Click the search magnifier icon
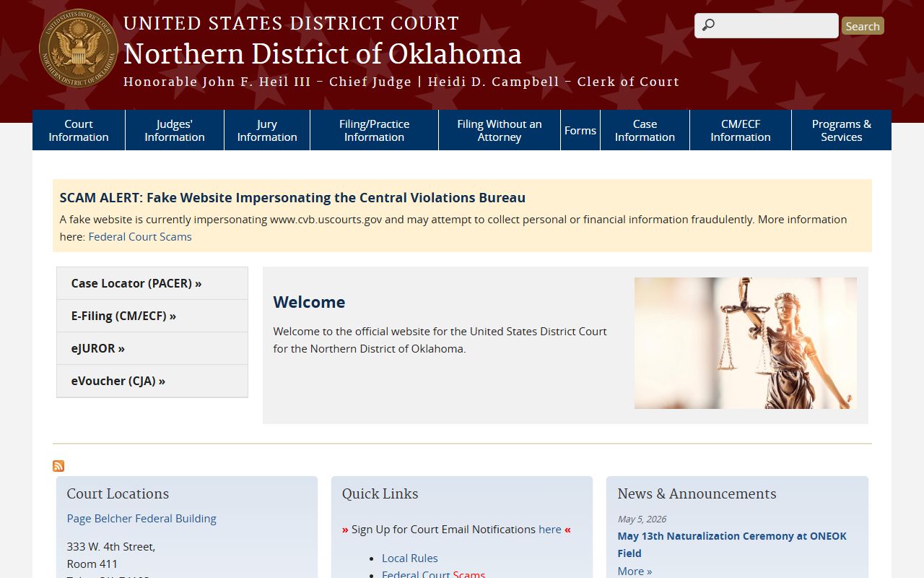Screen dimensions: 924x578 (708, 25)
